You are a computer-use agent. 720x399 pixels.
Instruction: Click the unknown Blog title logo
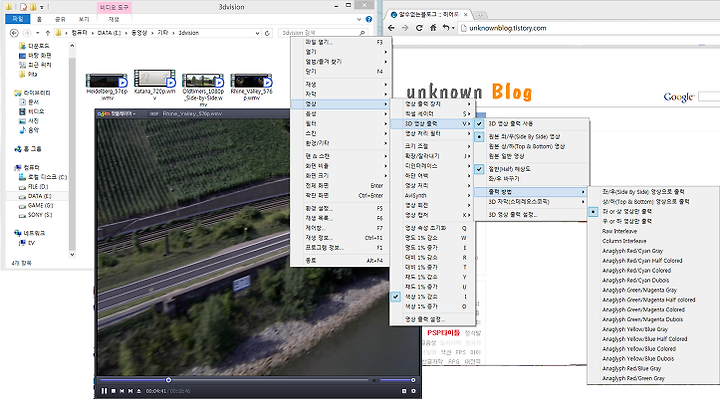coord(469,92)
